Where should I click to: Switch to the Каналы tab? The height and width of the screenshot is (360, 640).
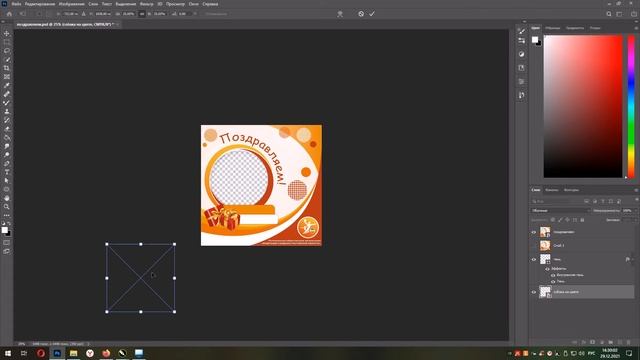pyautogui.click(x=551, y=190)
